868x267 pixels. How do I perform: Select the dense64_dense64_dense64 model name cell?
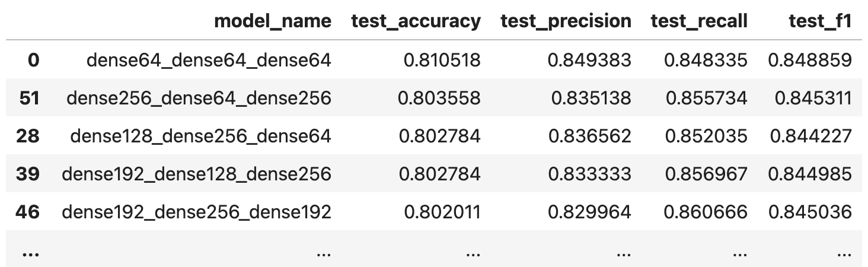point(209,60)
